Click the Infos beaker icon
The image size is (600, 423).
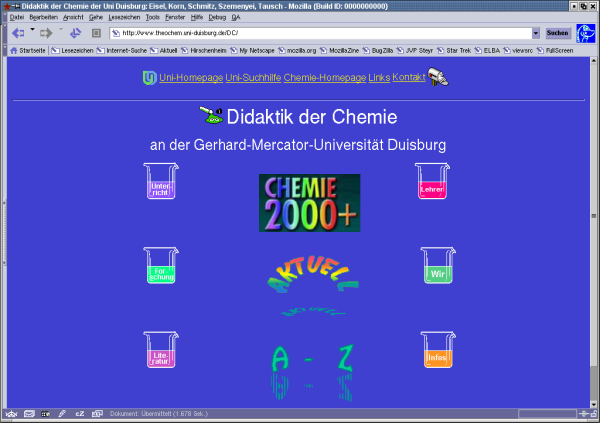tap(438, 350)
